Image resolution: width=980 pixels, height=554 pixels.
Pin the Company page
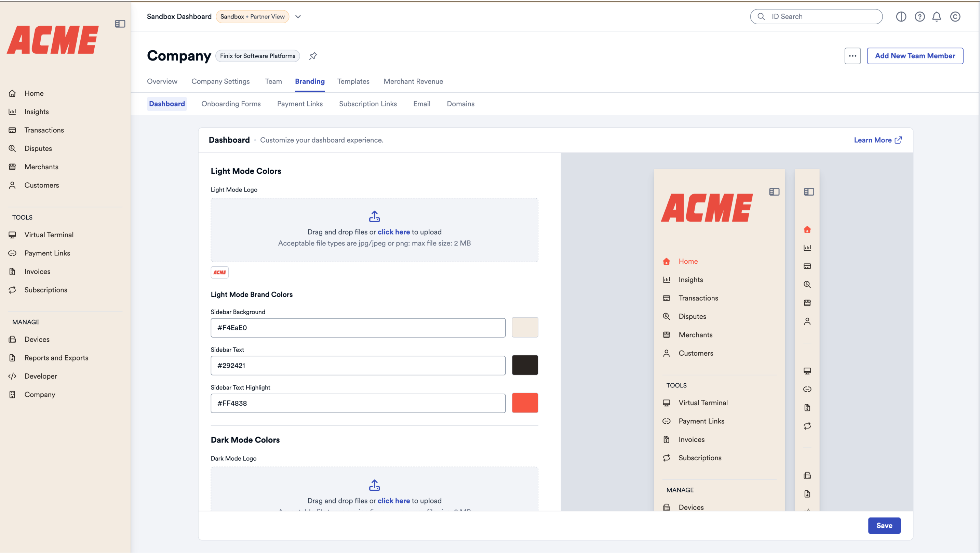tap(313, 56)
